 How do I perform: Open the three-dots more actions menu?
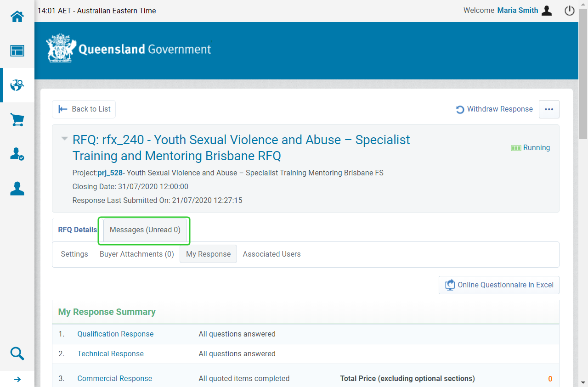548,109
